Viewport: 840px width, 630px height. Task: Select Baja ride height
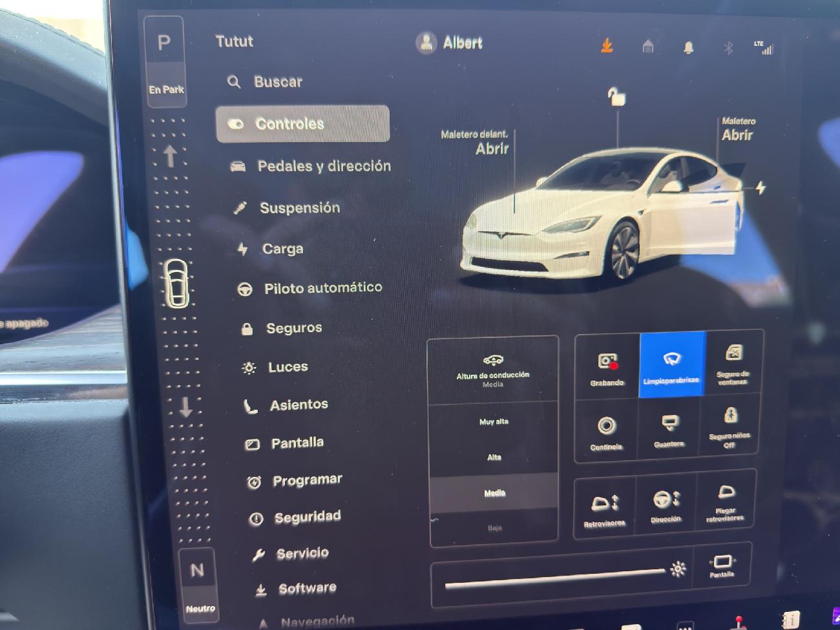click(x=494, y=528)
